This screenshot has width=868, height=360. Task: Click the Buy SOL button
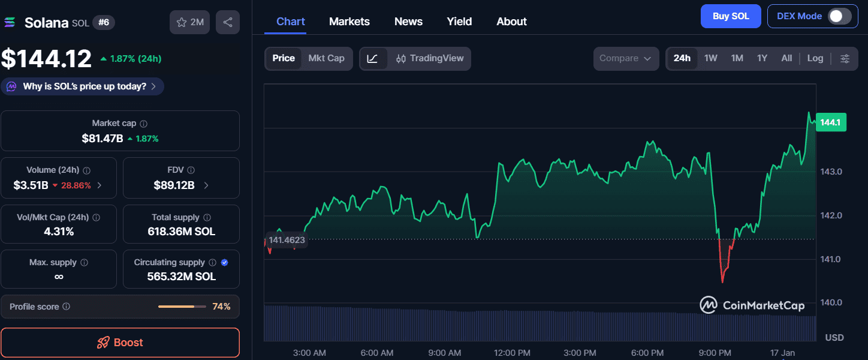click(730, 16)
